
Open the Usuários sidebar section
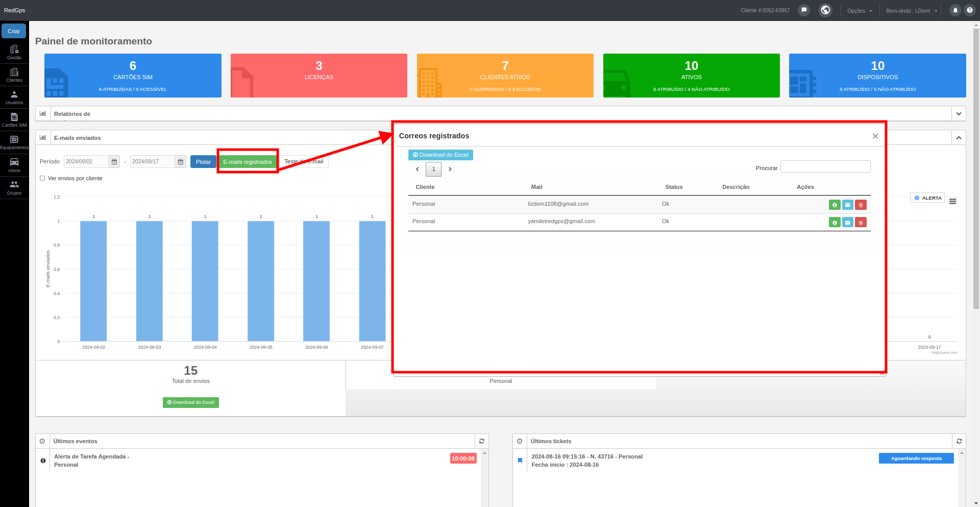(x=14, y=98)
